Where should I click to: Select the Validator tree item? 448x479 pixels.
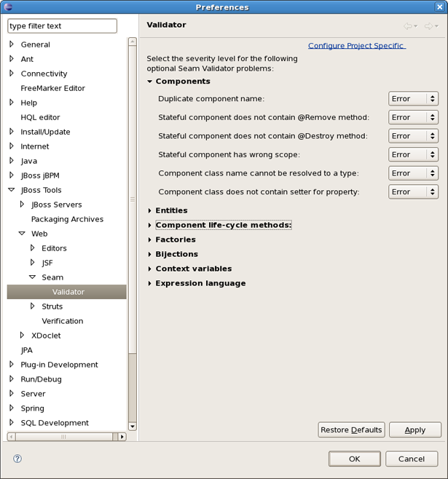(66, 292)
